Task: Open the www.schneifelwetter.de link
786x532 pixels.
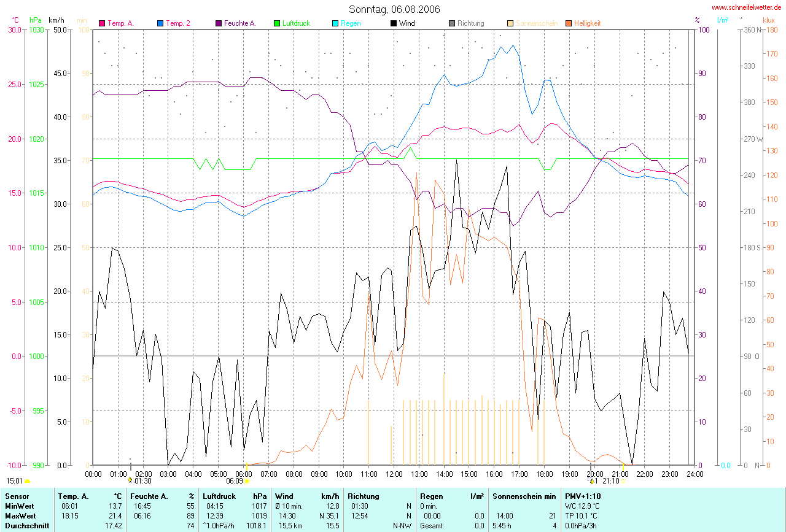Action: coord(747,7)
